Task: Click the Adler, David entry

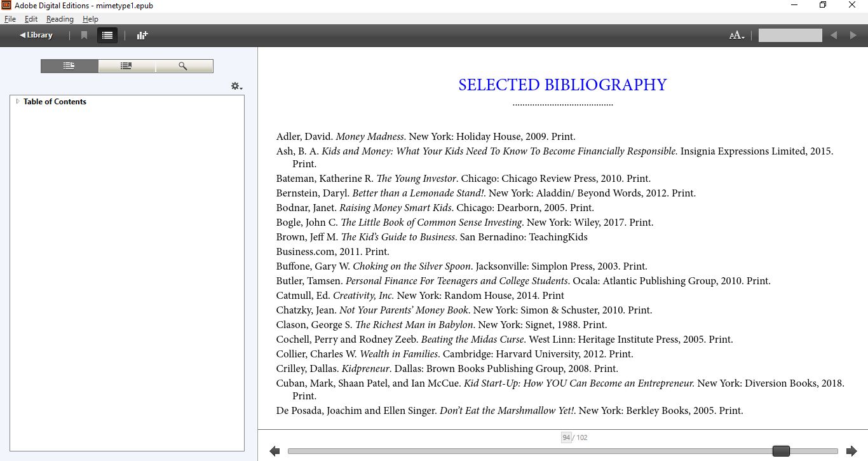Action: 426,137
